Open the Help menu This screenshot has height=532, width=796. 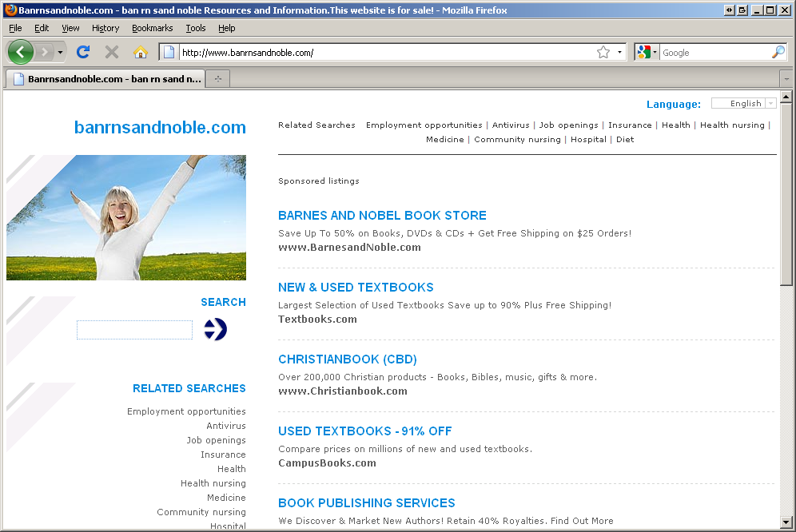point(227,28)
